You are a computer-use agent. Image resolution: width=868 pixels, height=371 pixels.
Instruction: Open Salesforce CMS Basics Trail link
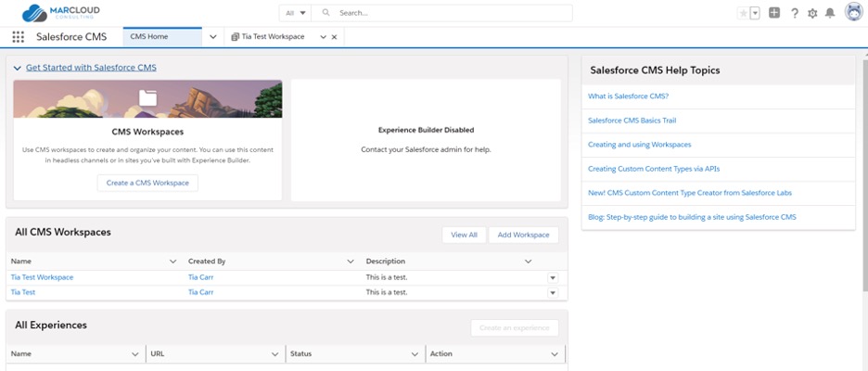[632, 121]
